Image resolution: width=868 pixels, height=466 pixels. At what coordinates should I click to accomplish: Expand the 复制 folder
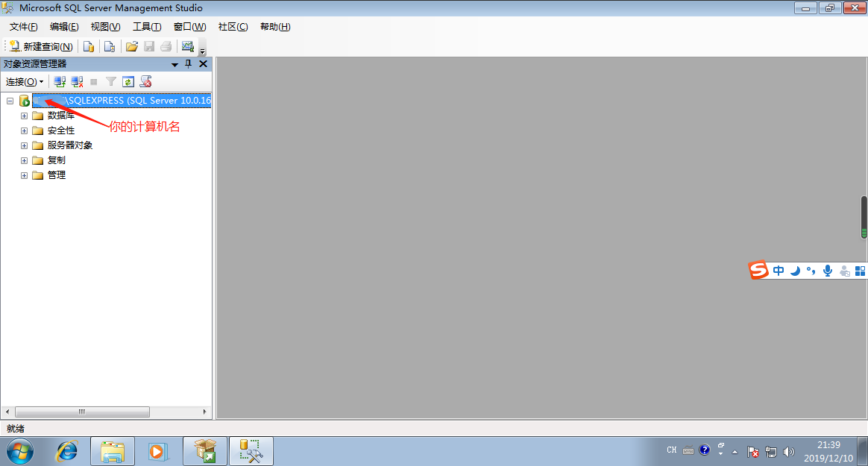coord(24,160)
